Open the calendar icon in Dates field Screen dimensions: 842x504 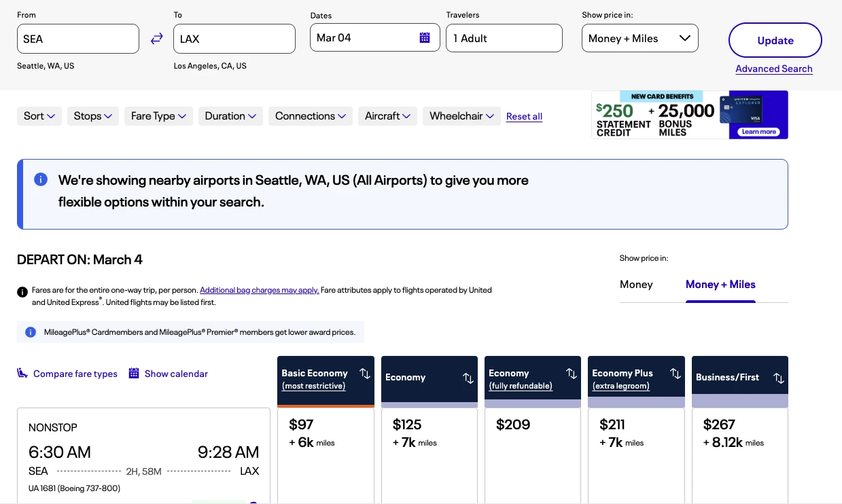(425, 38)
